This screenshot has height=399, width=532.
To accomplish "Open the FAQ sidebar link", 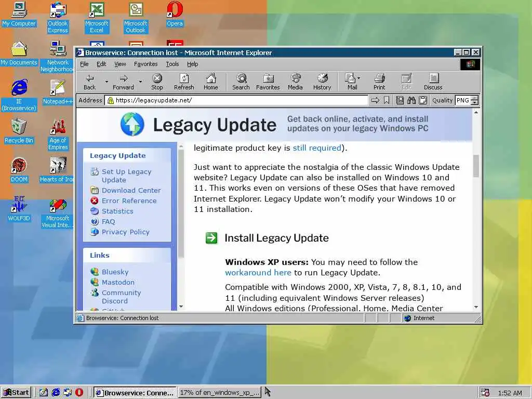I will click(108, 221).
